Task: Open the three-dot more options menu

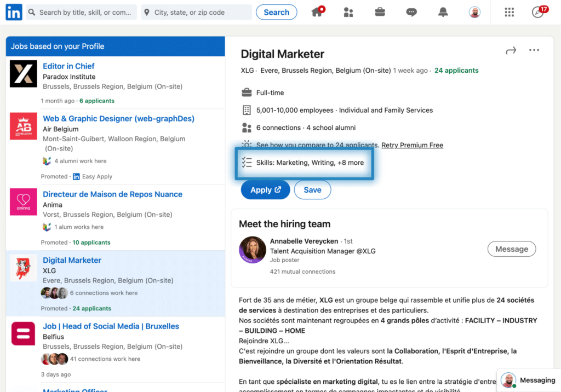Action: tap(534, 50)
